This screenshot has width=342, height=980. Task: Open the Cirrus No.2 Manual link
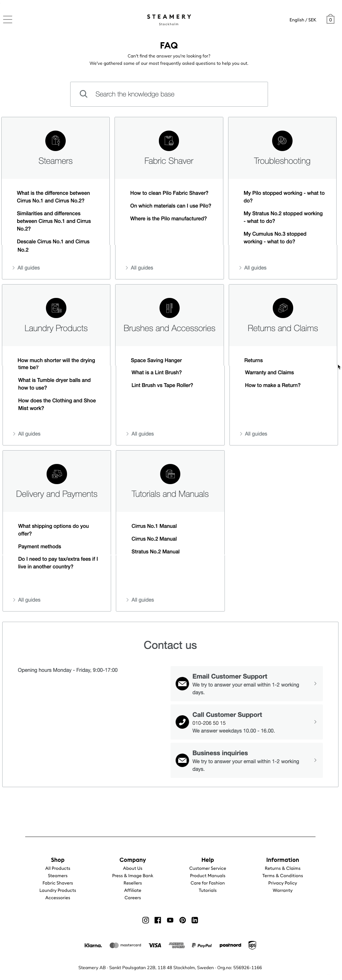coord(154,539)
